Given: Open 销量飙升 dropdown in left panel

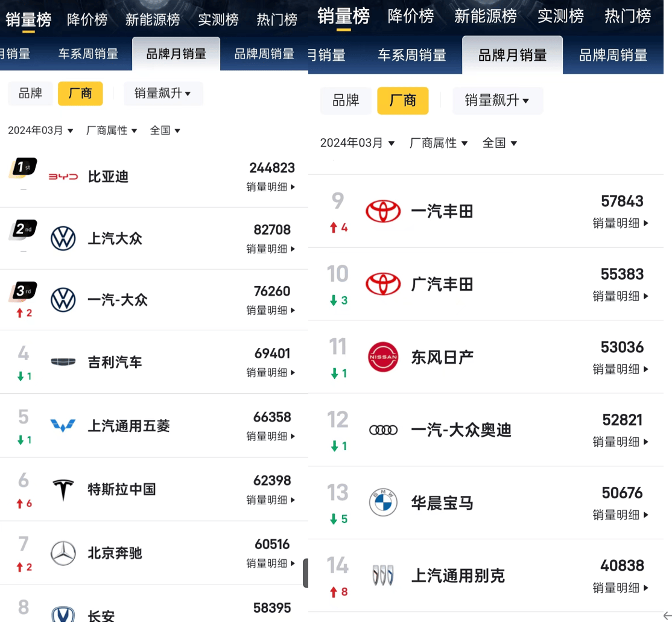Looking at the screenshot, I should point(163,94).
